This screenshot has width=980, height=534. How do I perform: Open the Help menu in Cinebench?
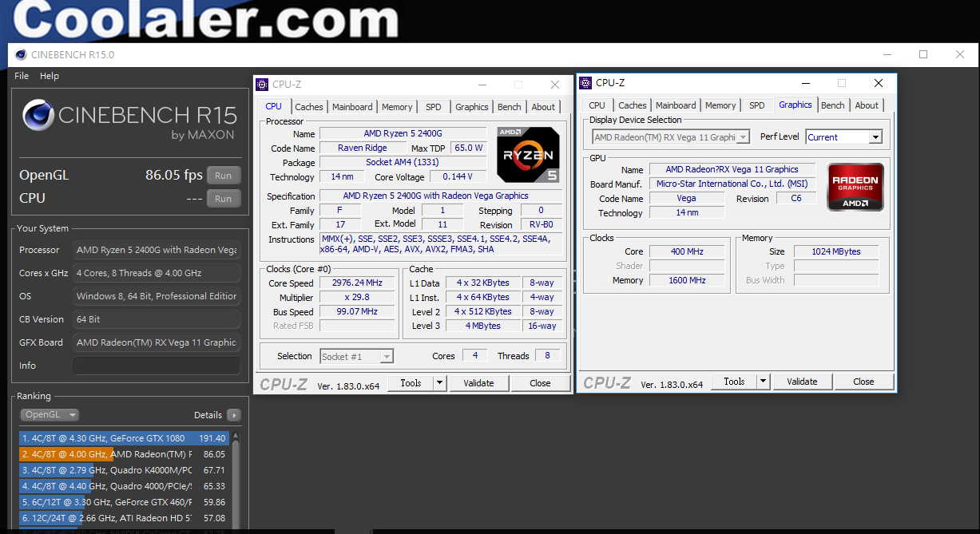[x=50, y=76]
